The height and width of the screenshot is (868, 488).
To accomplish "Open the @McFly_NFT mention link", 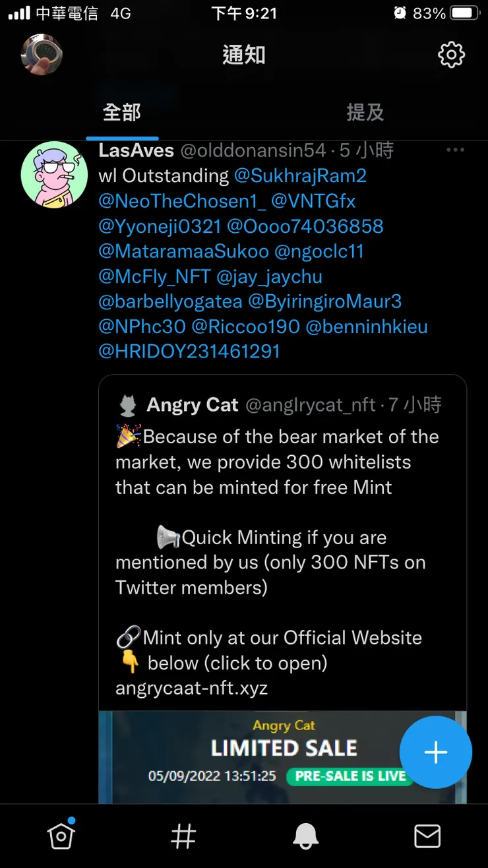I will click(x=154, y=276).
